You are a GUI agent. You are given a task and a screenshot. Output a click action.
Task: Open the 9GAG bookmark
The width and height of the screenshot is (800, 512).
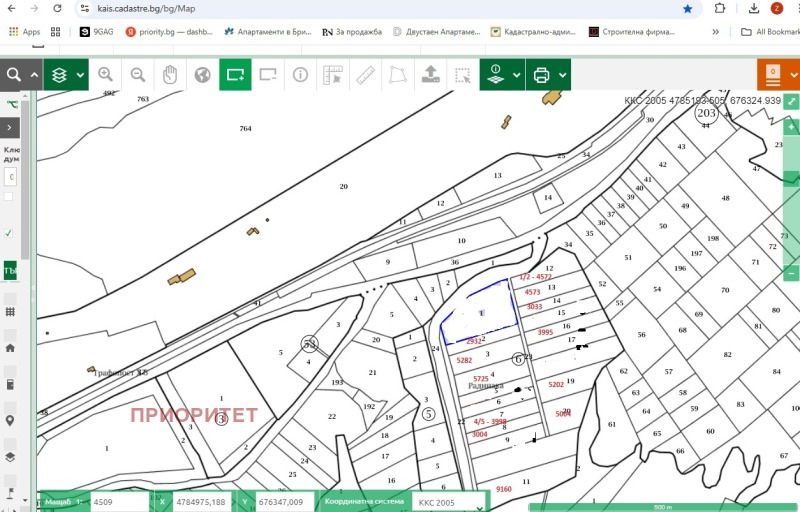96,32
